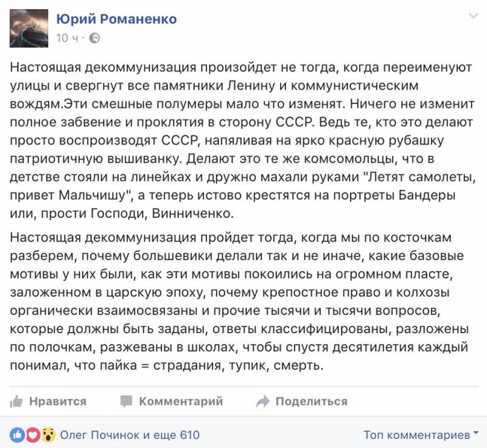Click the thumbs-up Нравится icon

pos(16,401)
